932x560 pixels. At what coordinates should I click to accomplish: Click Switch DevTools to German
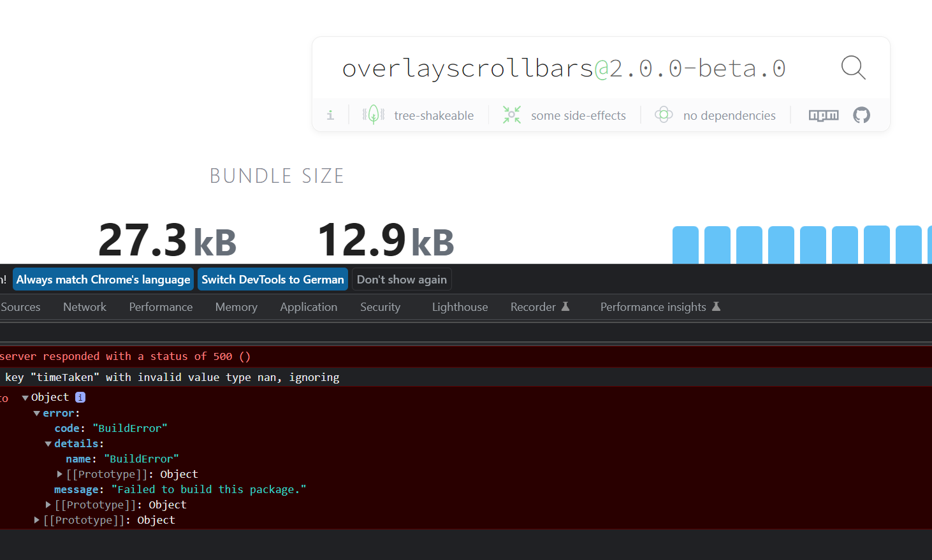[272, 279]
